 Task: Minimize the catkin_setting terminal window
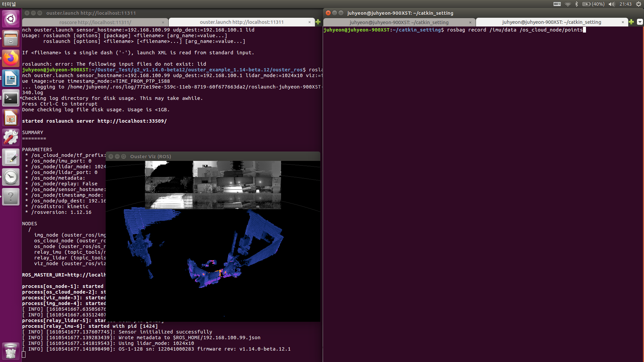335,13
